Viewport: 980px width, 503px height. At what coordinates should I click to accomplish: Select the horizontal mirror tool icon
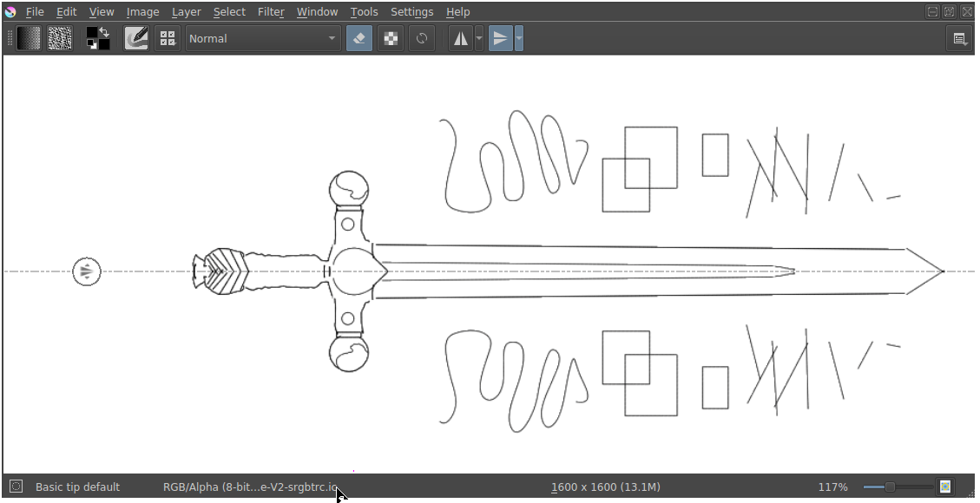click(x=461, y=37)
